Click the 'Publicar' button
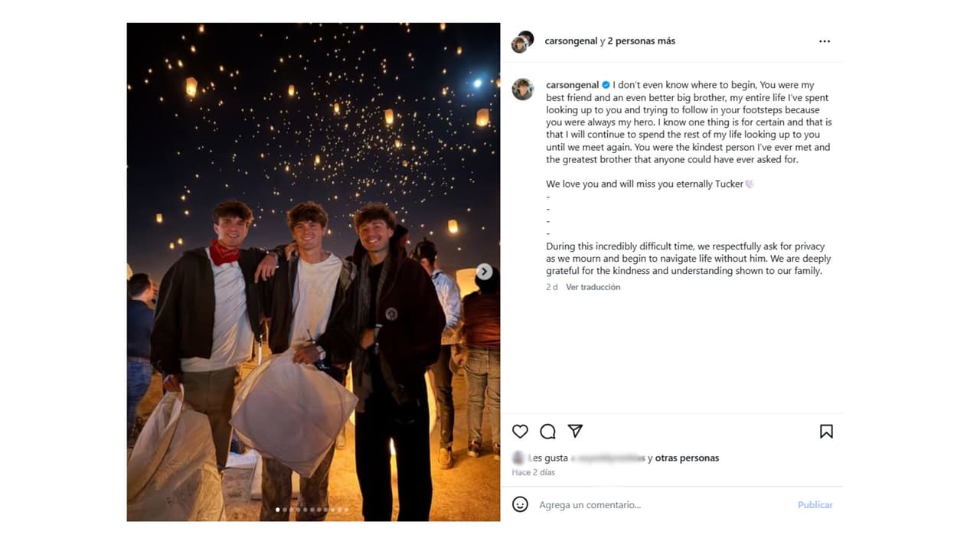 [815, 505]
